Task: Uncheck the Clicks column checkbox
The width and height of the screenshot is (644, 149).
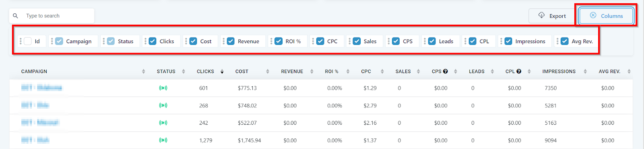Action: [153, 41]
